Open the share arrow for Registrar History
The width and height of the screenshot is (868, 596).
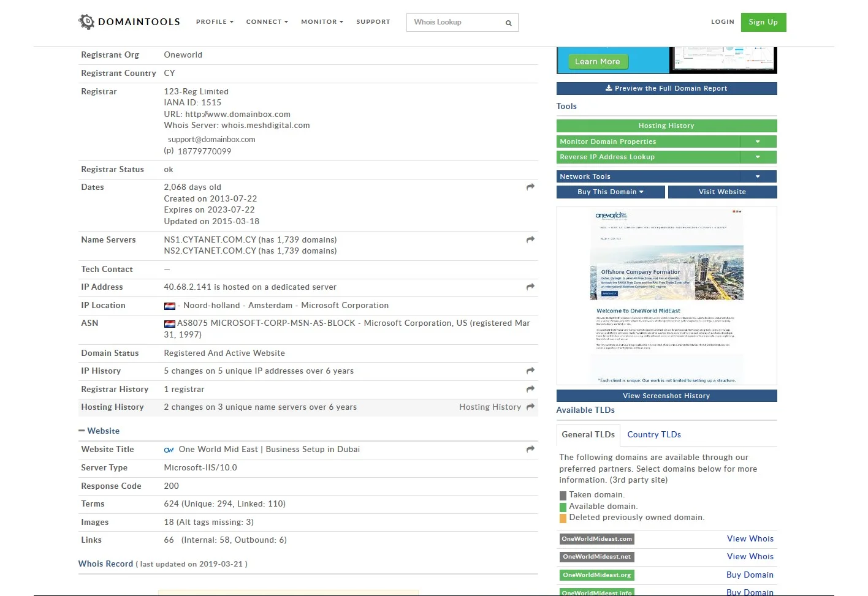pyautogui.click(x=530, y=389)
